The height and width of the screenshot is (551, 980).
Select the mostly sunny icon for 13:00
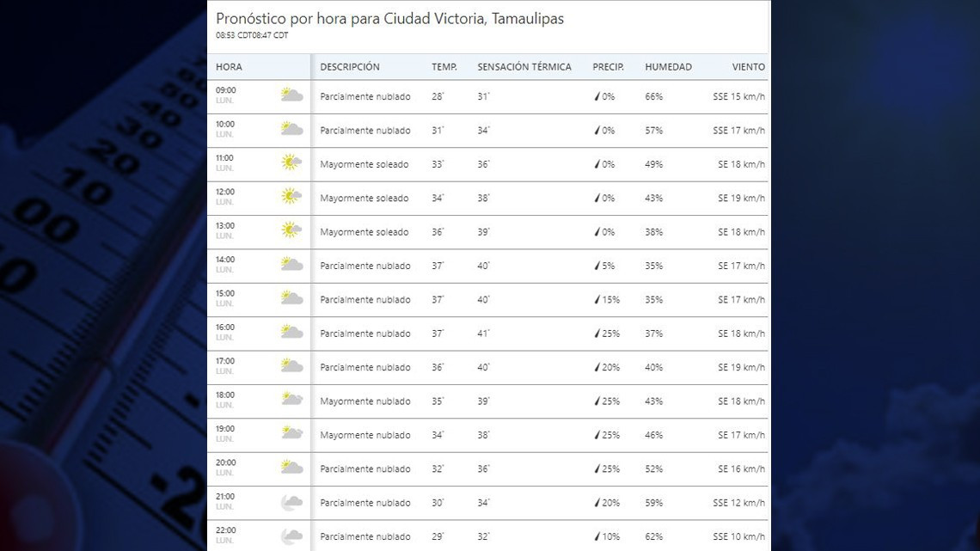tap(291, 230)
